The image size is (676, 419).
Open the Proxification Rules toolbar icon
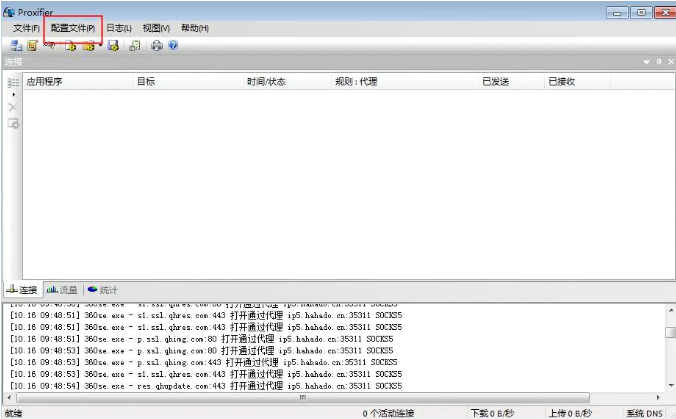pyautogui.click(x=32, y=45)
